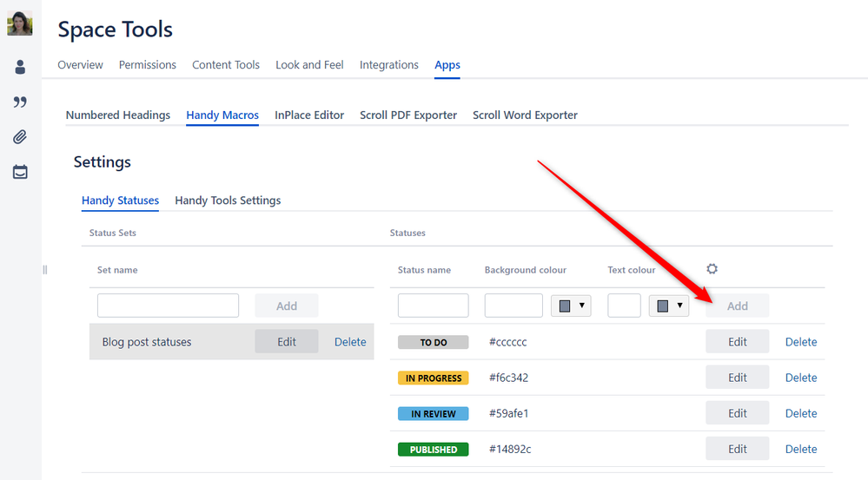The height and width of the screenshot is (480, 868).
Task: Open attachments paperclip icon in sidebar
Action: pos(20,136)
